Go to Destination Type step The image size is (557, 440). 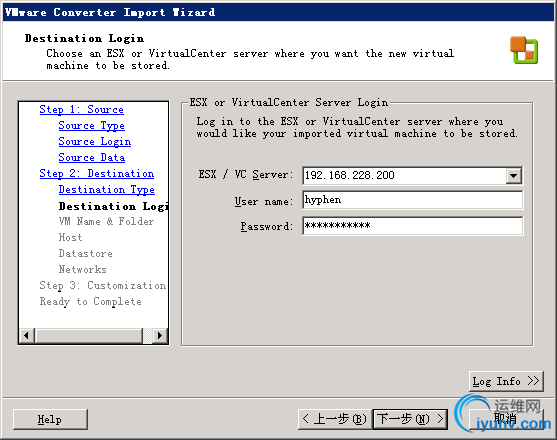point(107,189)
